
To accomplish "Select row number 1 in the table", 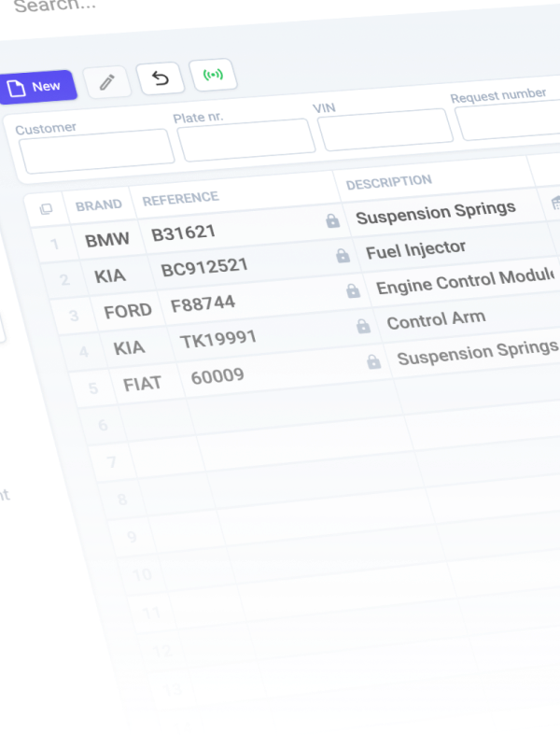I will (x=54, y=246).
